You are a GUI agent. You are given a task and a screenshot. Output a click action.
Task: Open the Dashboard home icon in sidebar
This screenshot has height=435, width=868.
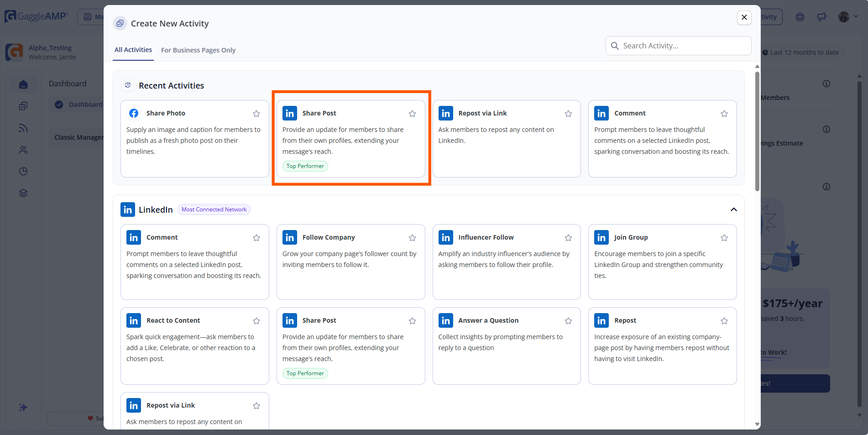click(23, 84)
